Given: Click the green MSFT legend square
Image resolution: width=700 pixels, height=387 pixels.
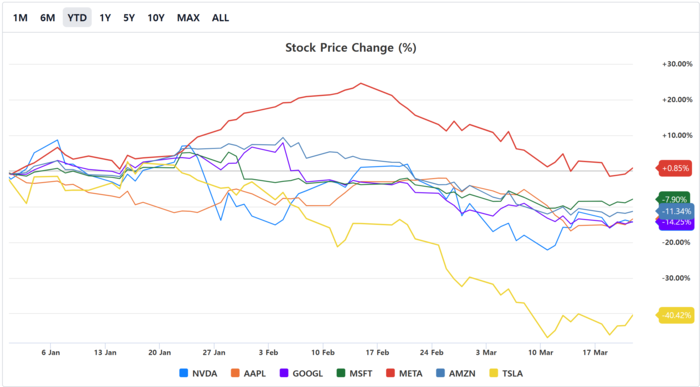Looking at the screenshot, I should 341,373.
